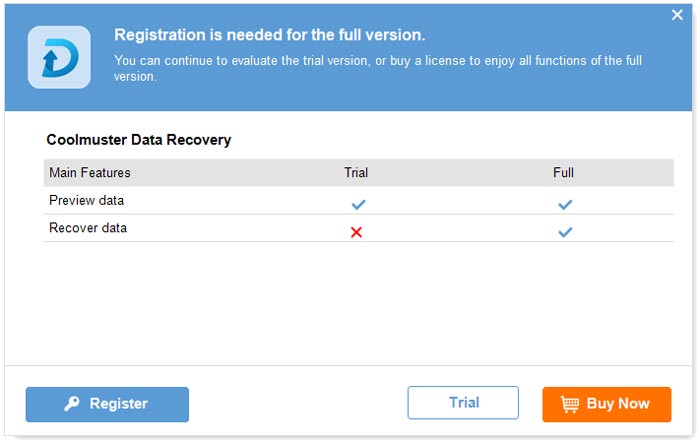Click the "Registration is needed" title text
700x442 pixels.
pos(270,35)
